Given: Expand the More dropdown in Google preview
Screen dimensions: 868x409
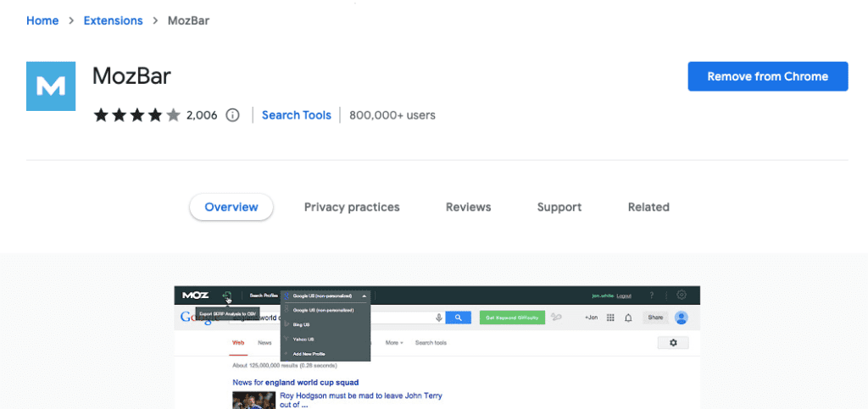Looking at the screenshot, I should pos(394,343).
